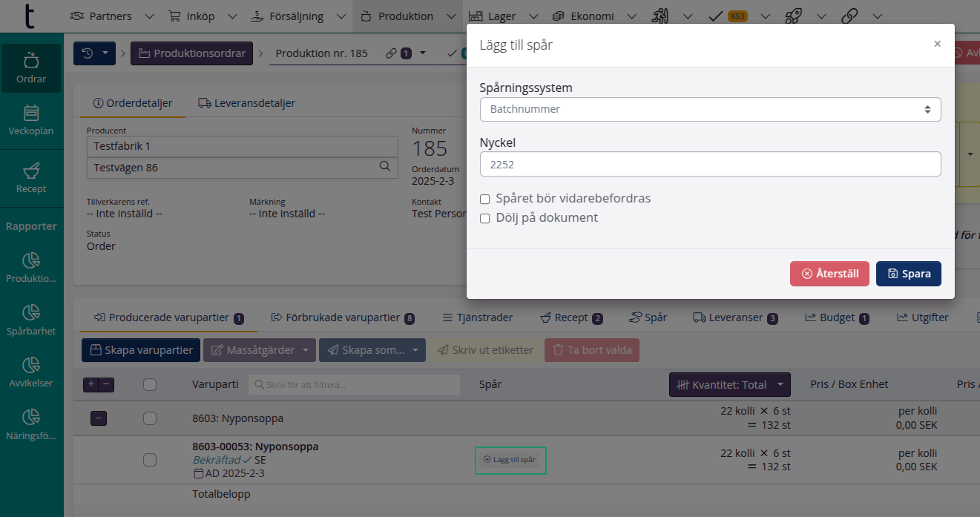Open Ordrar in the left sidebar
The image size is (980, 517).
[31, 67]
